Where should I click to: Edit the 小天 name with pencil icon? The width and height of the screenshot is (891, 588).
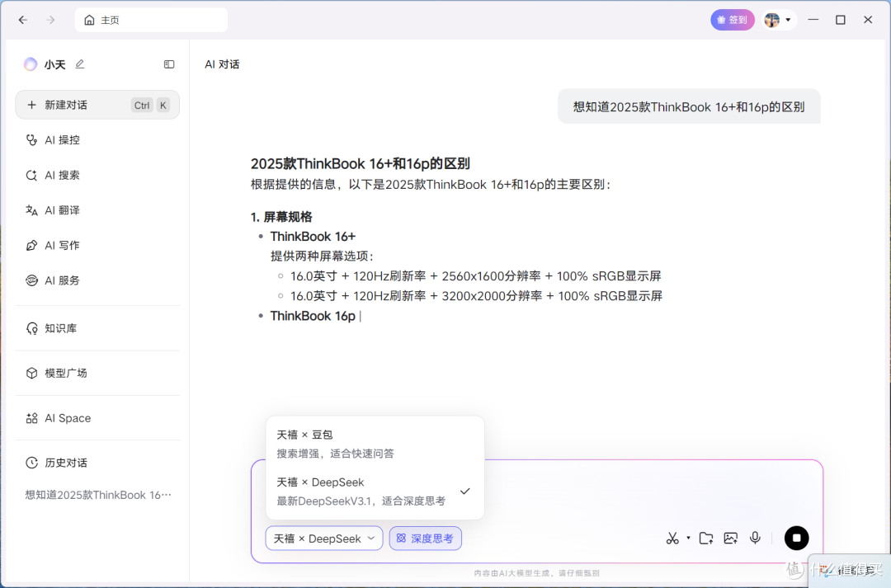point(79,64)
